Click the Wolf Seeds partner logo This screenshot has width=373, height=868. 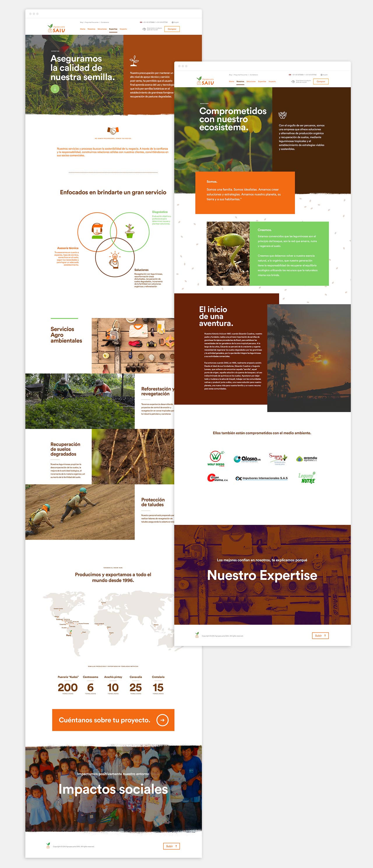[x=216, y=458]
